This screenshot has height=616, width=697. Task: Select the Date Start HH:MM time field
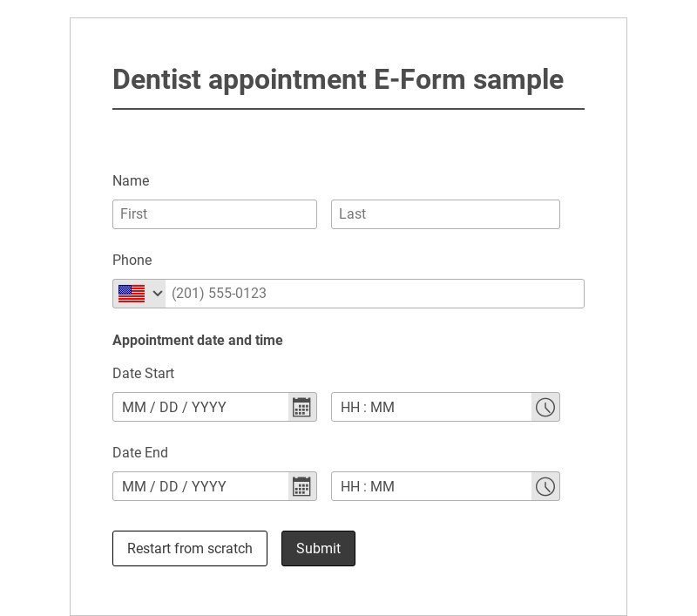click(431, 407)
